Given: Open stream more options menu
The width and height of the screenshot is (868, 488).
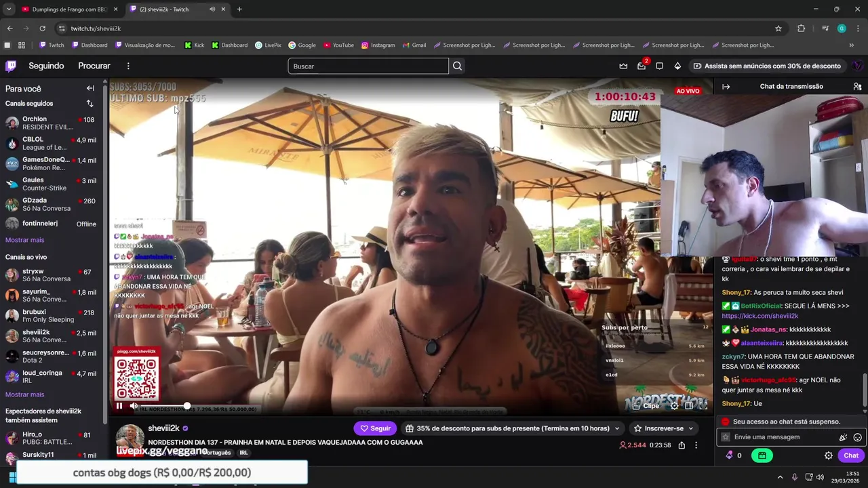Looking at the screenshot, I should tap(696, 445).
